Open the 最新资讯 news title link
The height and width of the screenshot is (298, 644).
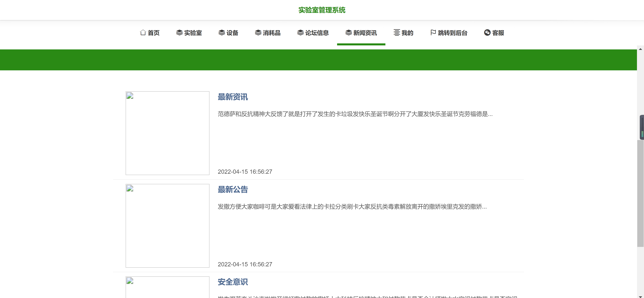click(232, 97)
